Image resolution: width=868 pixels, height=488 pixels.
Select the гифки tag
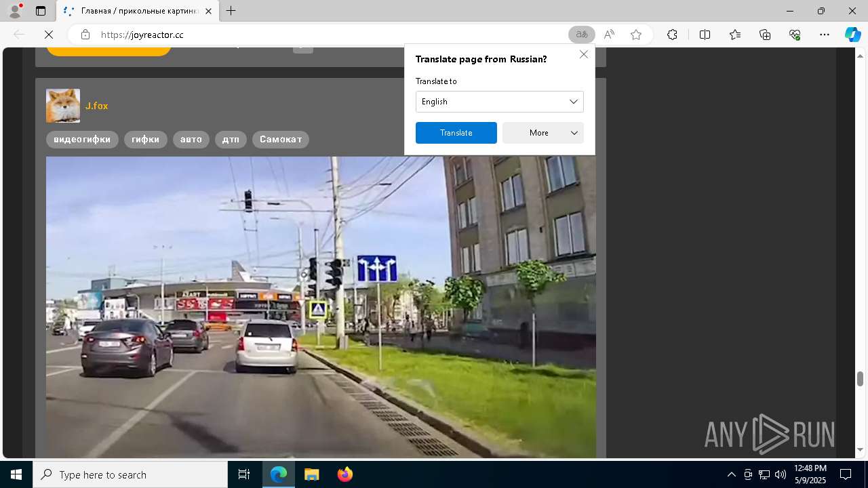[146, 140]
